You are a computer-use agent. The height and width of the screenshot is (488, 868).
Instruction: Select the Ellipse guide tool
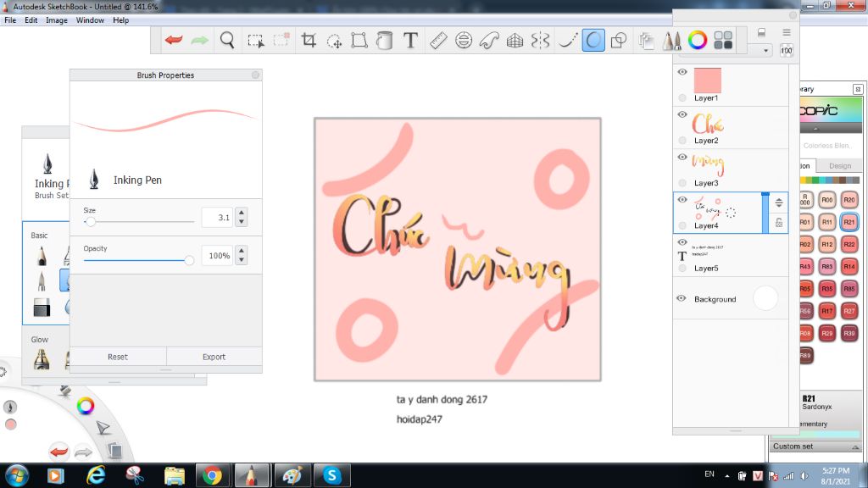coord(464,40)
